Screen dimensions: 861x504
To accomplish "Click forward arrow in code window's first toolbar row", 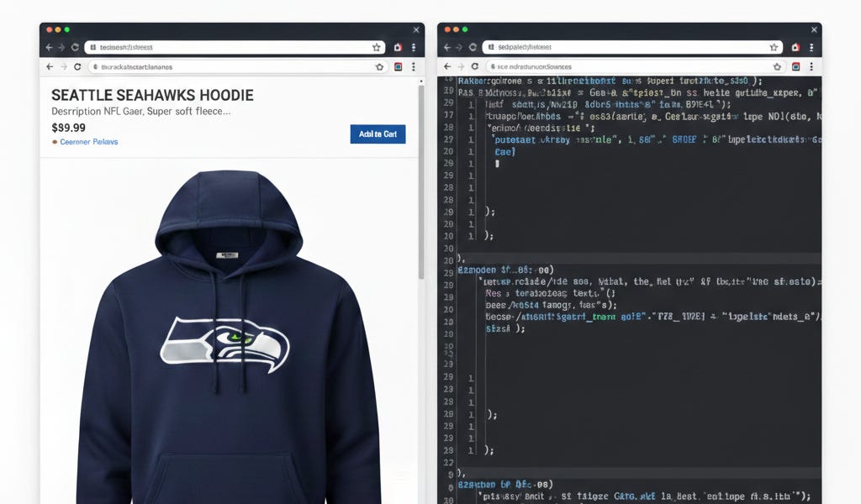I will [459, 48].
